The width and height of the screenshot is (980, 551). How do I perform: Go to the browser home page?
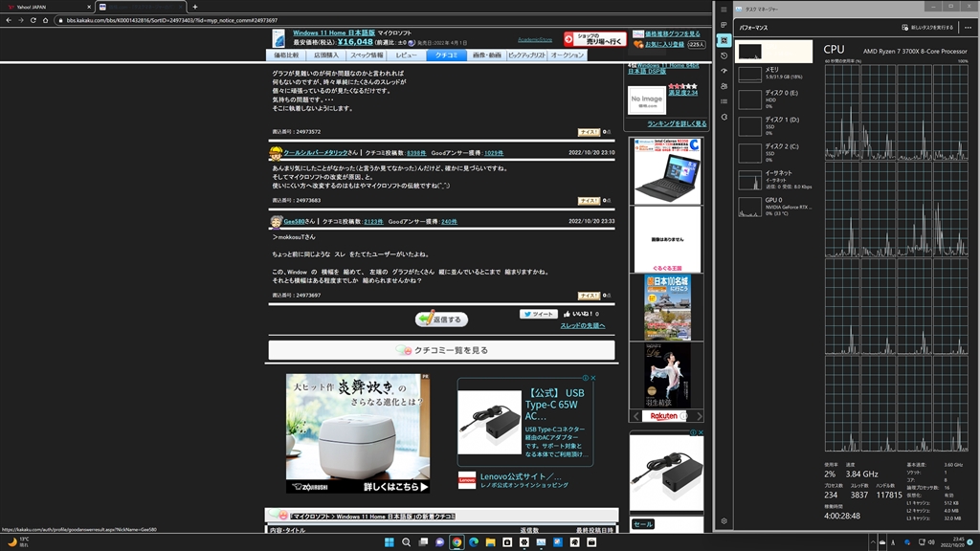46,20
